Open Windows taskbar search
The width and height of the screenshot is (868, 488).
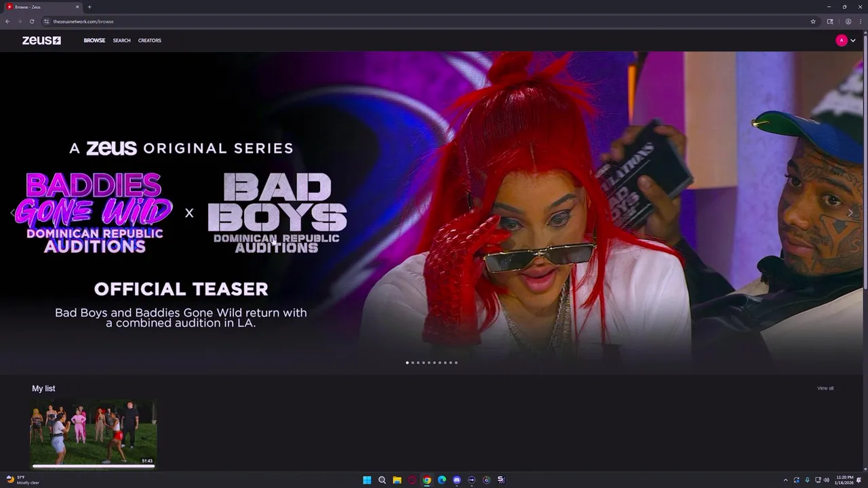(382, 480)
